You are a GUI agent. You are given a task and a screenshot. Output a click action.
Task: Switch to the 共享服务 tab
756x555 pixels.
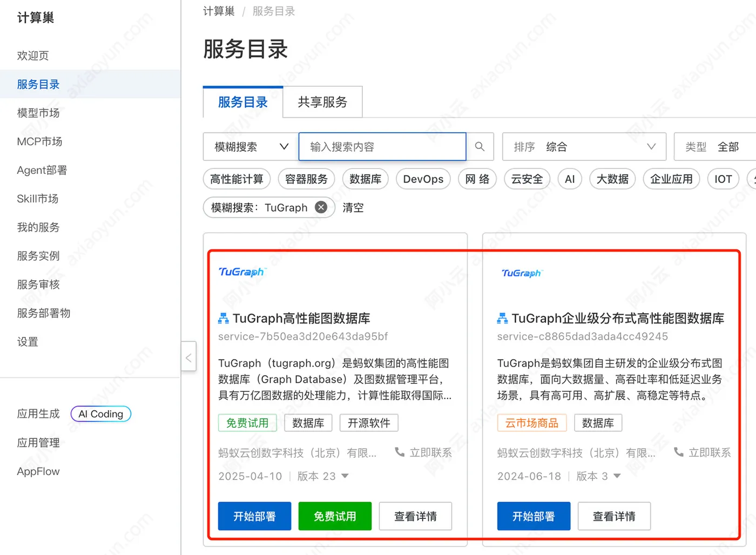click(322, 102)
